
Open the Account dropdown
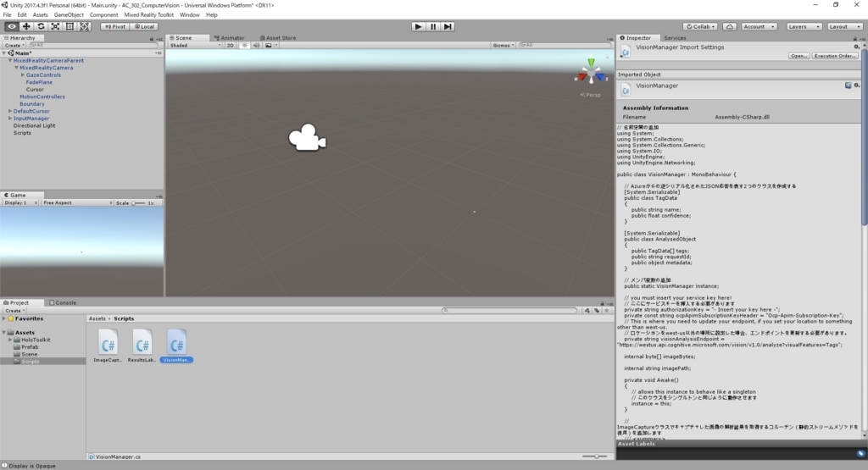tap(759, 26)
